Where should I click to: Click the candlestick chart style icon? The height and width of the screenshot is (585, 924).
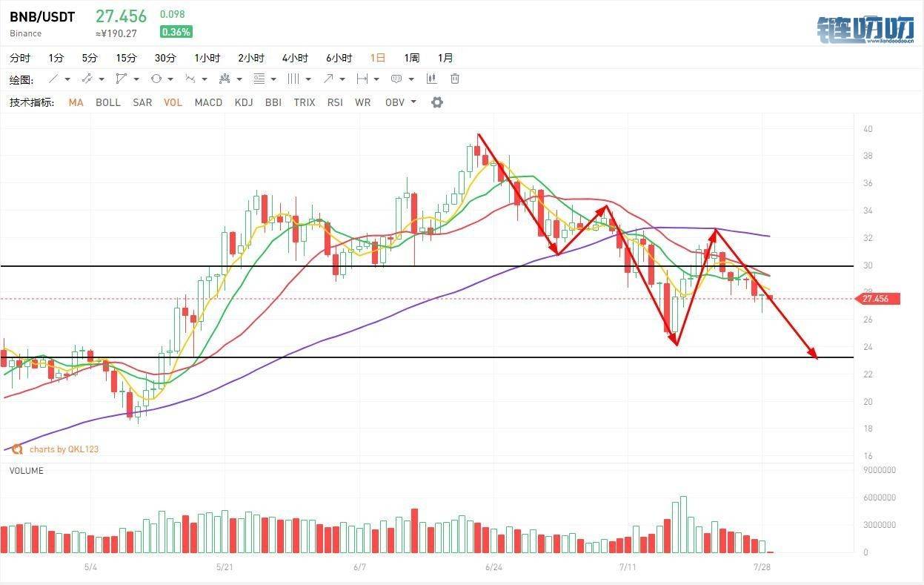point(431,79)
